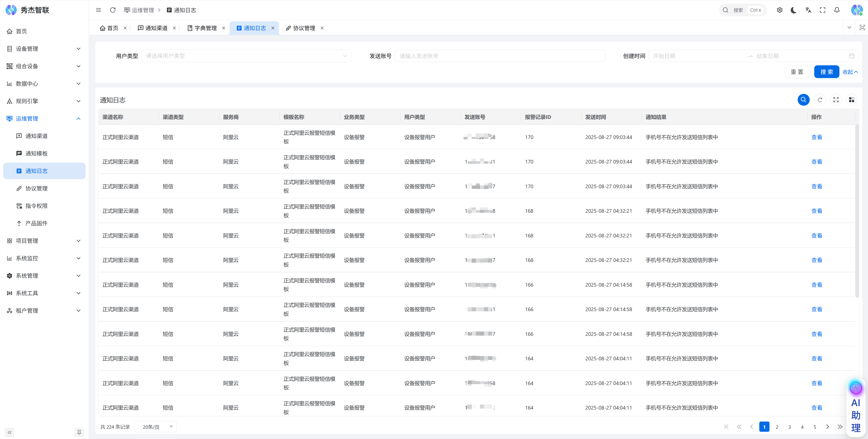Toggle dark mode moon icon
Image resolution: width=868 pixels, height=439 pixels.
[x=794, y=10]
